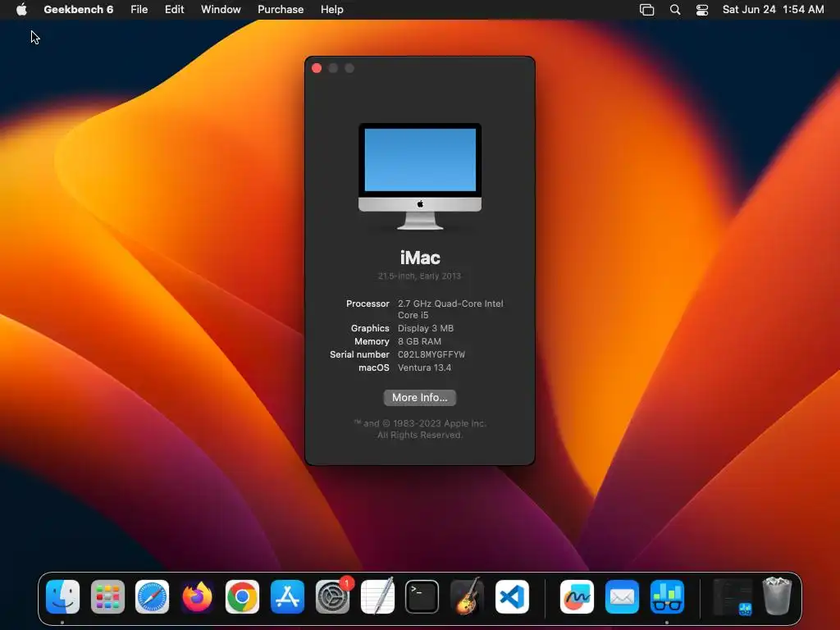This screenshot has height=630, width=840.
Task: Open the Purchase menu
Action: point(281,9)
